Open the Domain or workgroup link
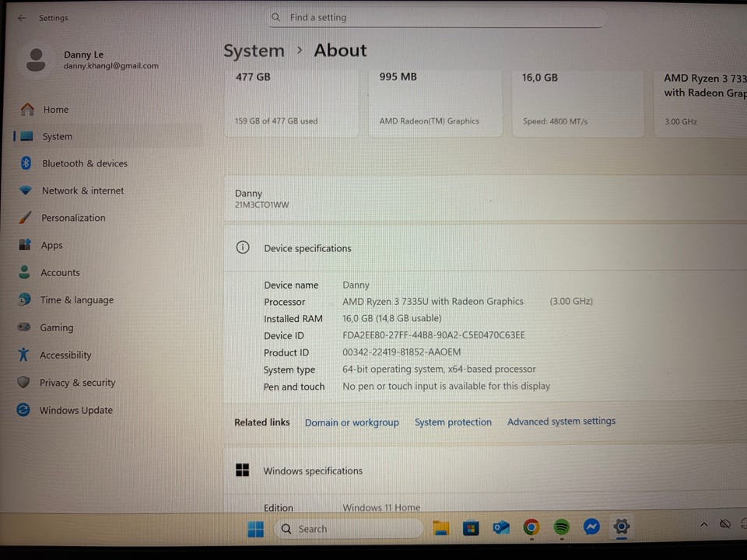747x560 pixels. [x=352, y=422]
